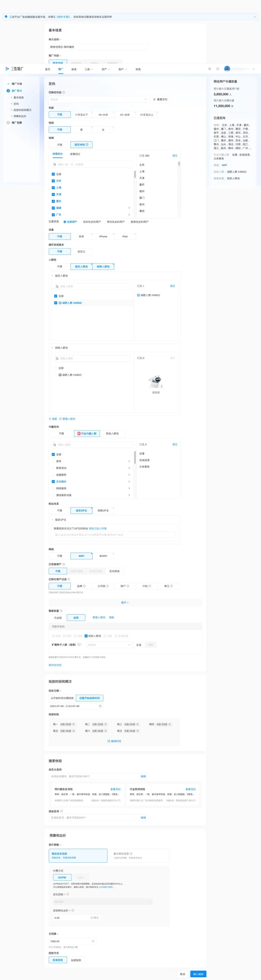Go to 推广创意 step in sidebar
The image size is (261, 980).
coord(17,122)
